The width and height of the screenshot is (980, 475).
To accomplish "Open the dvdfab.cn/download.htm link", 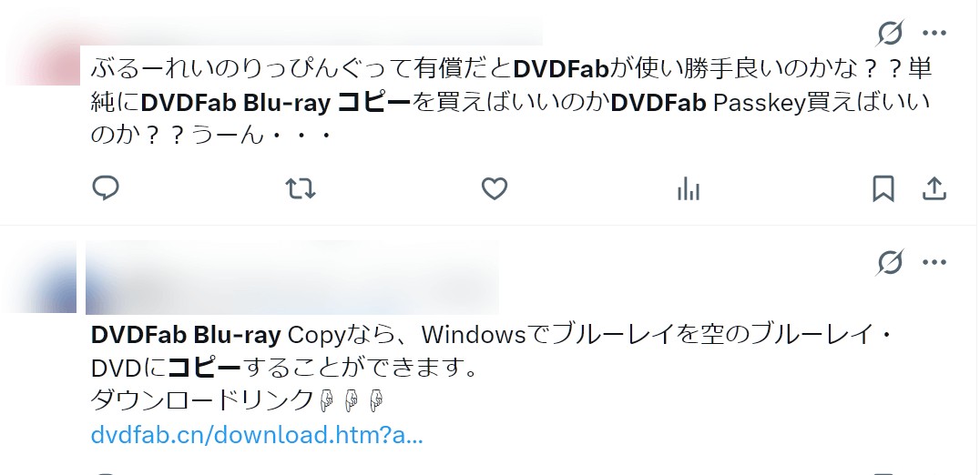I will [x=257, y=434].
